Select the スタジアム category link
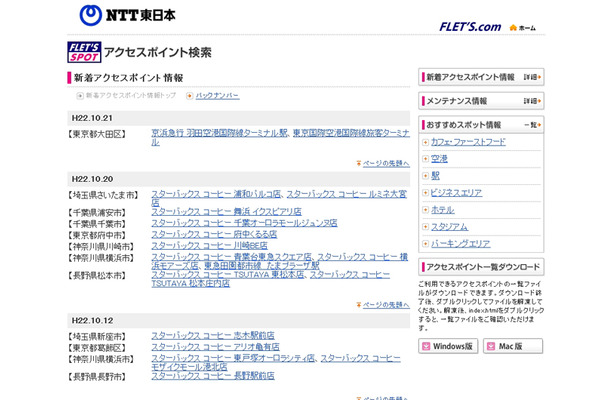The height and width of the screenshot is (400, 610). point(449,227)
